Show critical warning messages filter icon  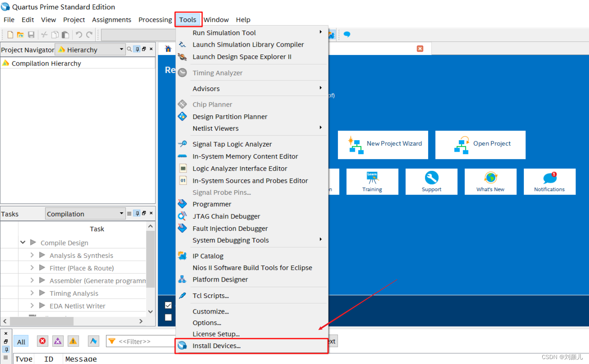(58, 341)
